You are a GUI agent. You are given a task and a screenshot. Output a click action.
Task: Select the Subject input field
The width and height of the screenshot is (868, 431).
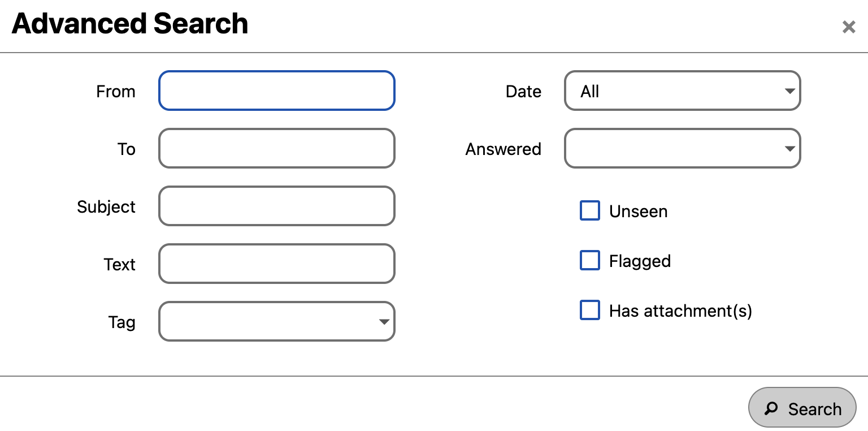click(277, 206)
